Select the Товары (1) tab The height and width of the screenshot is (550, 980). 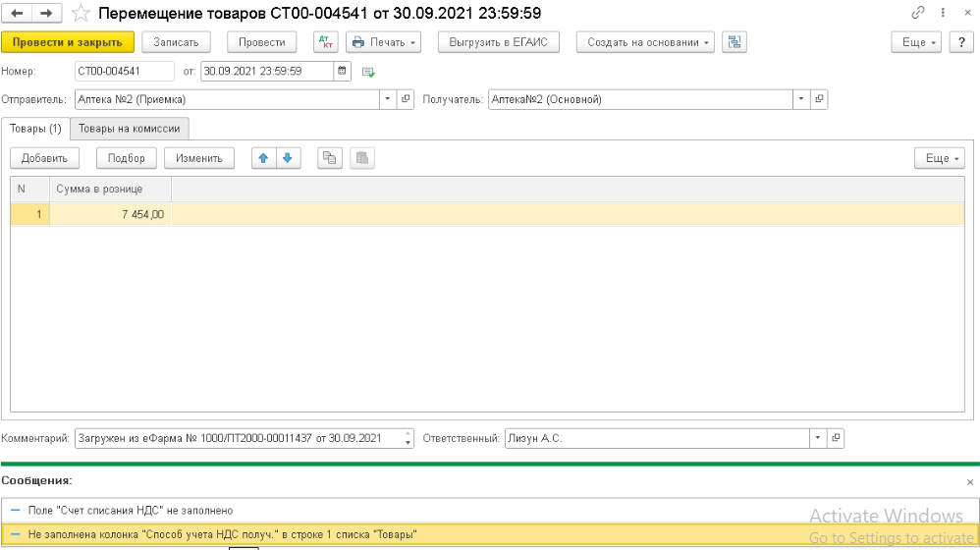point(35,129)
